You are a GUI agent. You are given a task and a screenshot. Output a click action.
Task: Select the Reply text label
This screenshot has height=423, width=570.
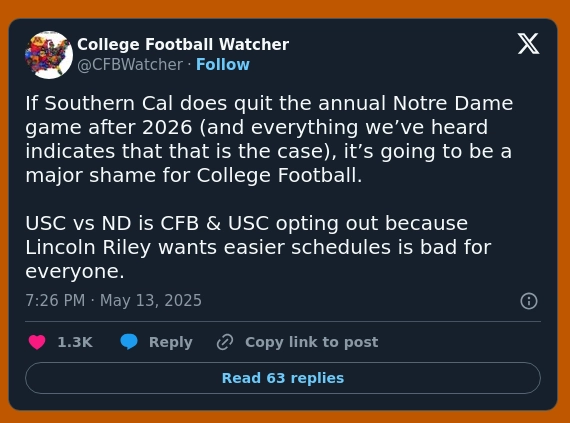pos(171,342)
